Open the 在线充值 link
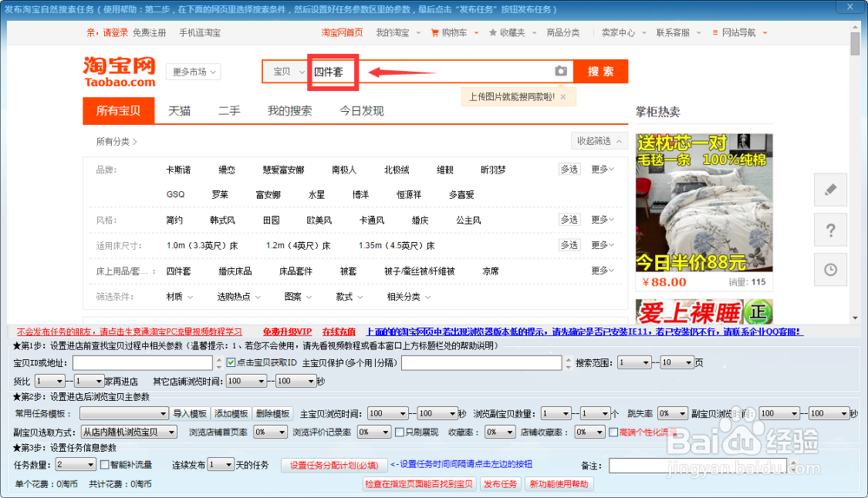The height and width of the screenshot is (498, 868). click(339, 331)
